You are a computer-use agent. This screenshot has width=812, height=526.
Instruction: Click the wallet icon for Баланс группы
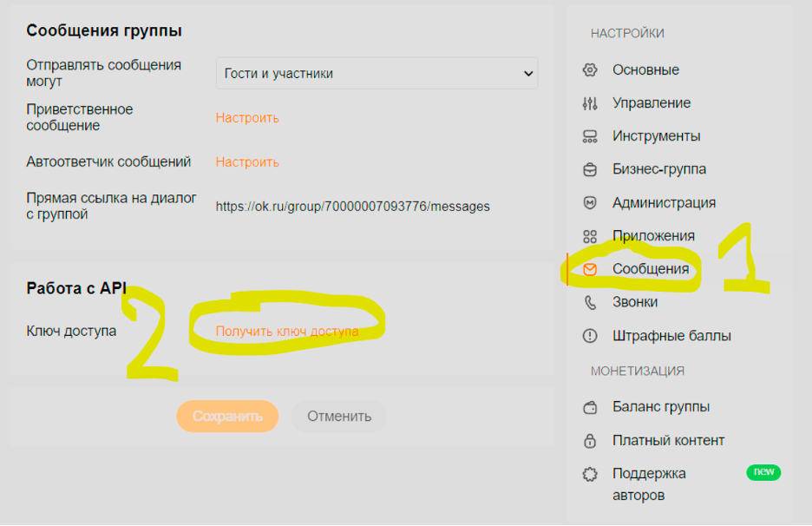pyautogui.click(x=590, y=407)
